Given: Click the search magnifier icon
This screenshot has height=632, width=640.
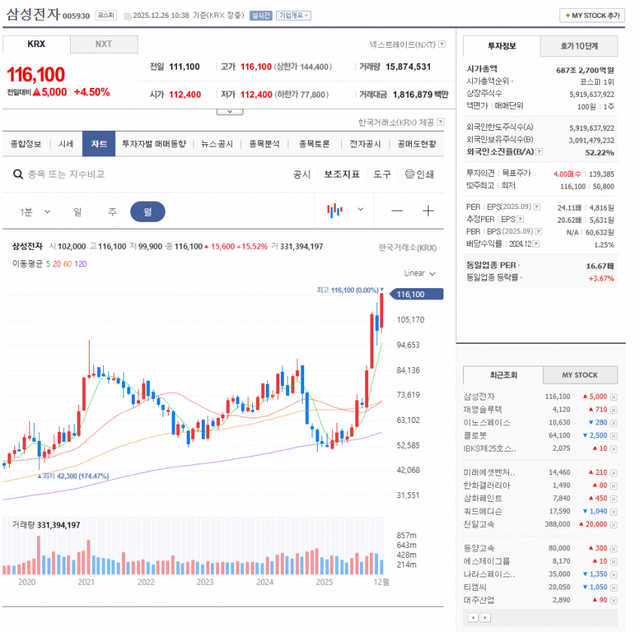Looking at the screenshot, I should 17,174.
